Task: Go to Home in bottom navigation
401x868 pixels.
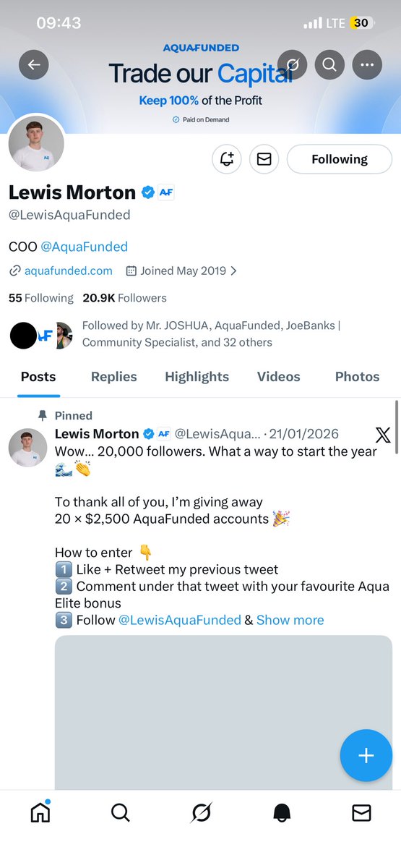Action: tap(40, 813)
